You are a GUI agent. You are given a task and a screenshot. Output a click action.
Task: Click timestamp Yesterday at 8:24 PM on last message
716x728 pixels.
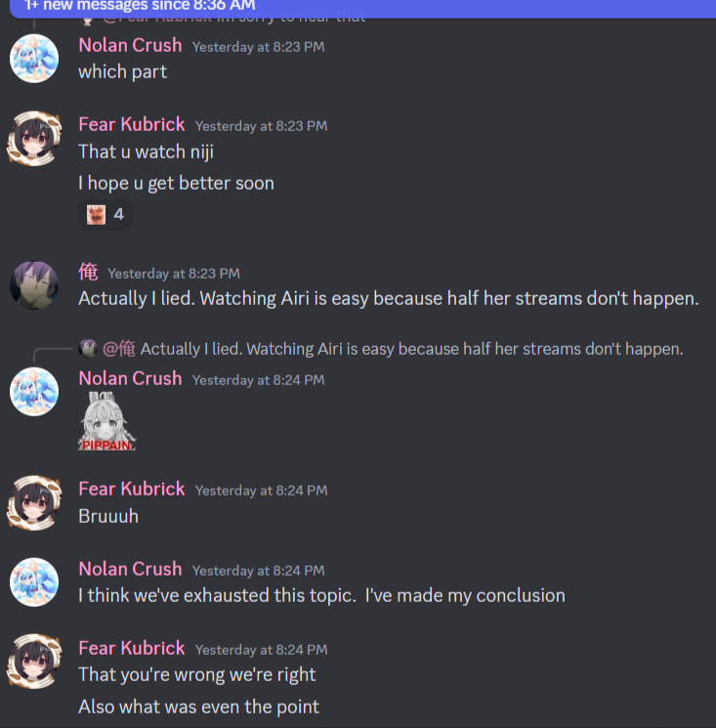[x=261, y=650]
